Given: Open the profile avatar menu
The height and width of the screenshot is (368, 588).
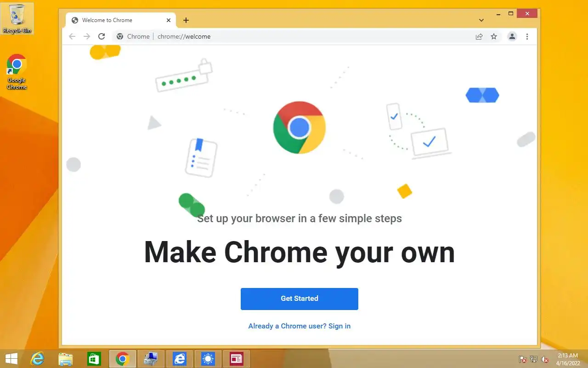Looking at the screenshot, I should (x=512, y=36).
